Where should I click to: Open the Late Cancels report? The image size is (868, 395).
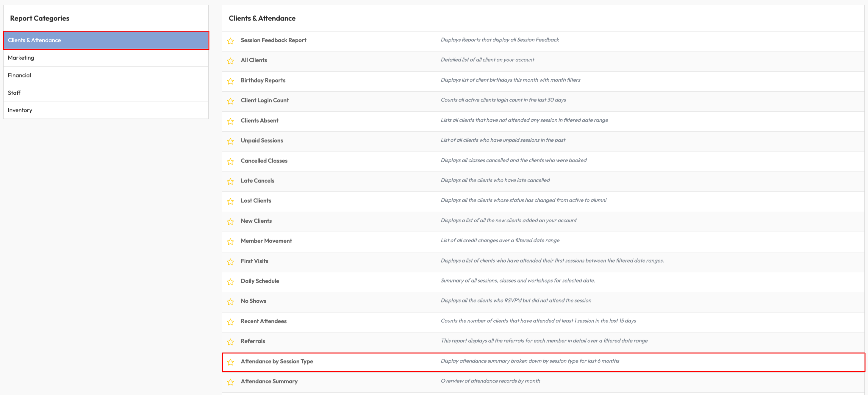(x=257, y=180)
